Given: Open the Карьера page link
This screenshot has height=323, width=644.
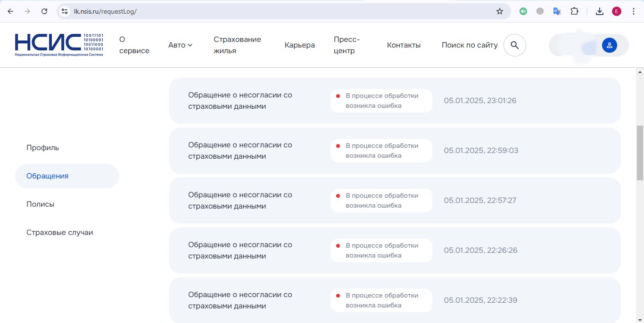Looking at the screenshot, I should (x=299, y=45).
